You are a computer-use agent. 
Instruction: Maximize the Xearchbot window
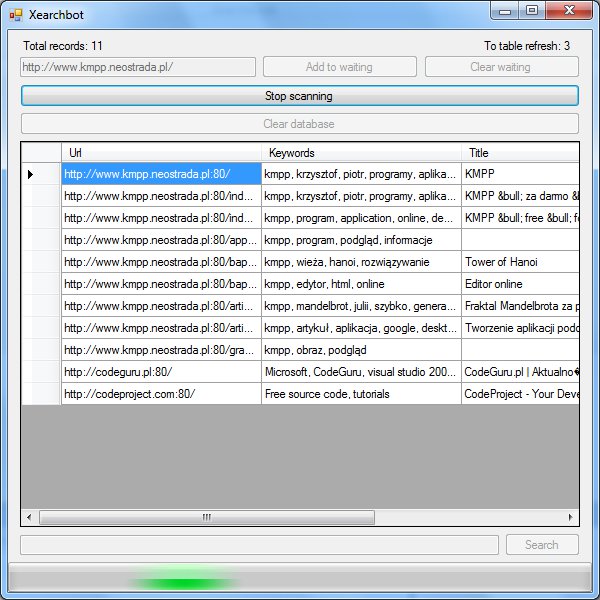(x=531, y=11)
